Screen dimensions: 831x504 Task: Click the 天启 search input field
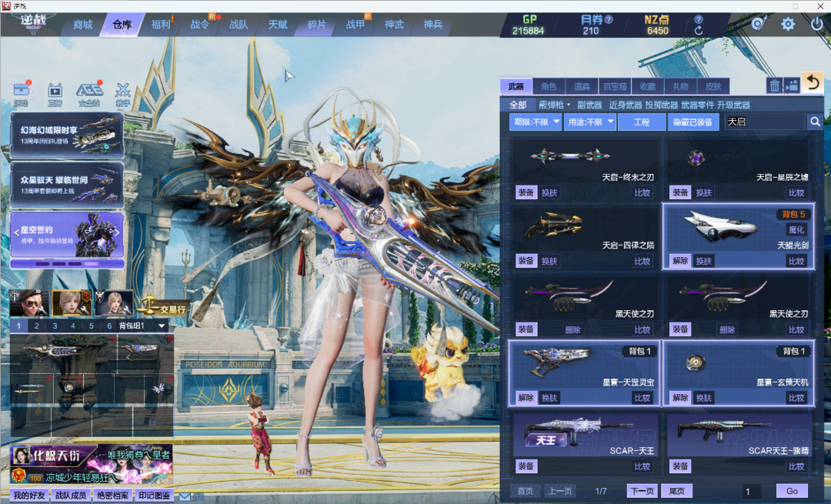coord(765,122)
